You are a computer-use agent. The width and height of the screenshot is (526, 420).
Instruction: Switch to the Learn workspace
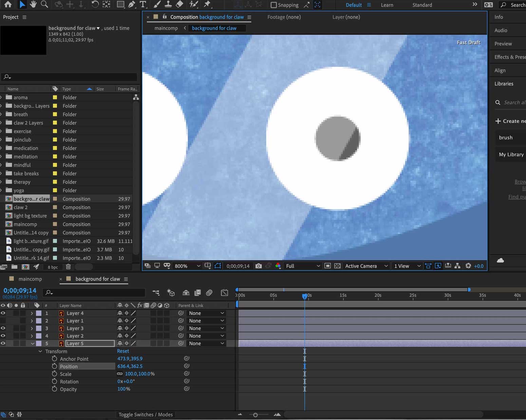click(x=387, y=5)
